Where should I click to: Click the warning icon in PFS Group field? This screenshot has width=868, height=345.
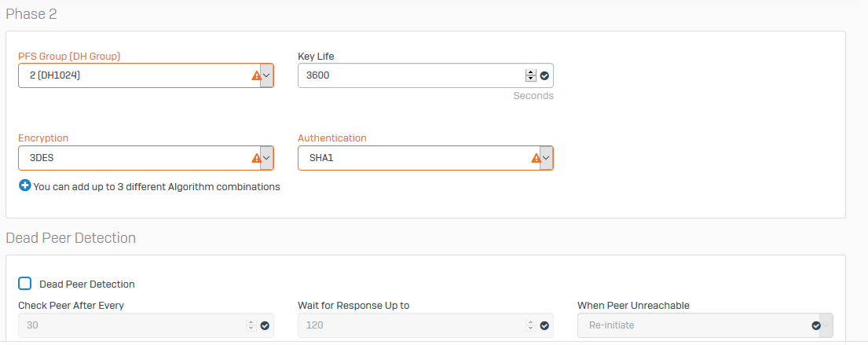point(256,75)
